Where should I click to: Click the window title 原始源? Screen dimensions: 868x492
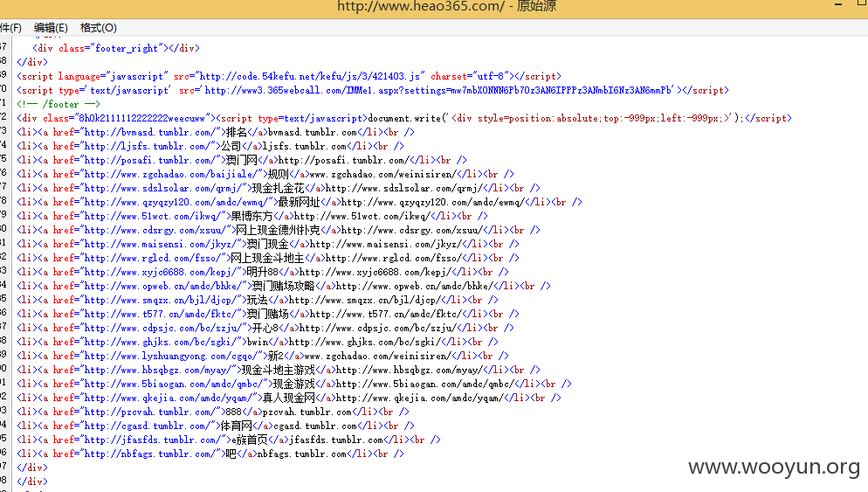coord(536,6)
